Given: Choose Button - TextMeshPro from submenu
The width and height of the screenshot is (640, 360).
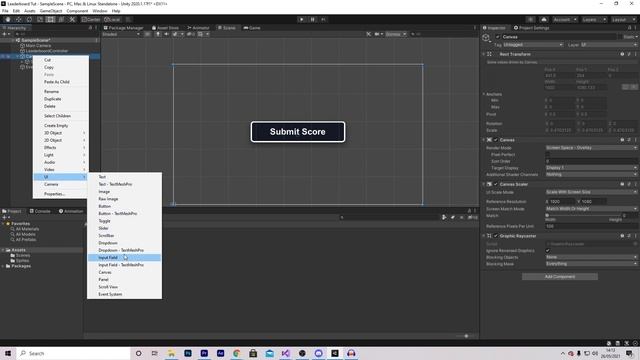Looking at the screenshot, I should 124,213.
